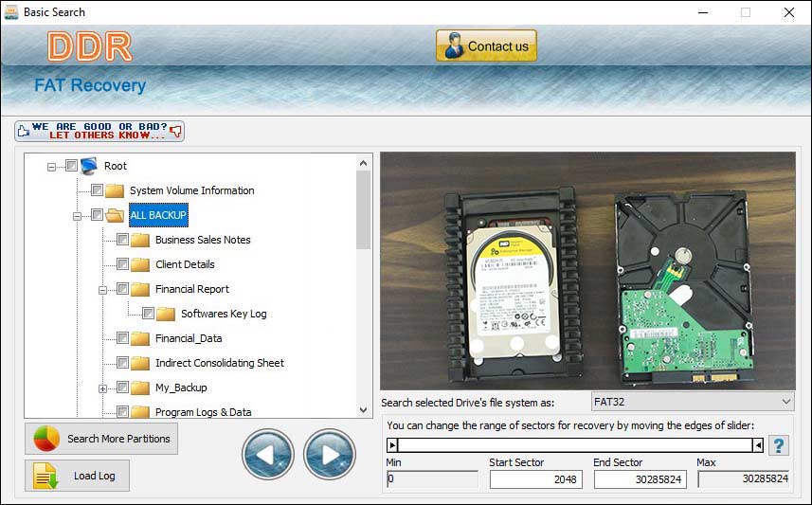Image resolution: width=812 pixels, height=505 pixels.
Task: Click Indirect Consolidating Sheet folder icon
Action: (x=140, y=363)
